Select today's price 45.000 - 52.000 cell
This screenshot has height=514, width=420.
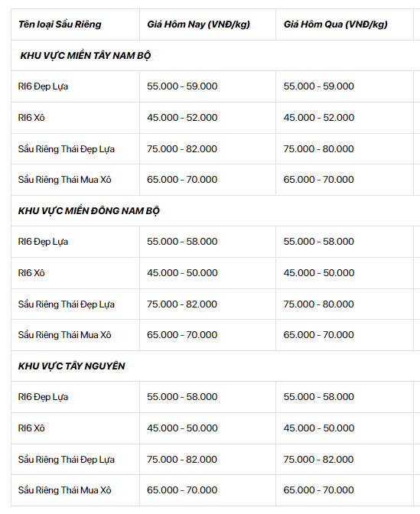(182, 117)
